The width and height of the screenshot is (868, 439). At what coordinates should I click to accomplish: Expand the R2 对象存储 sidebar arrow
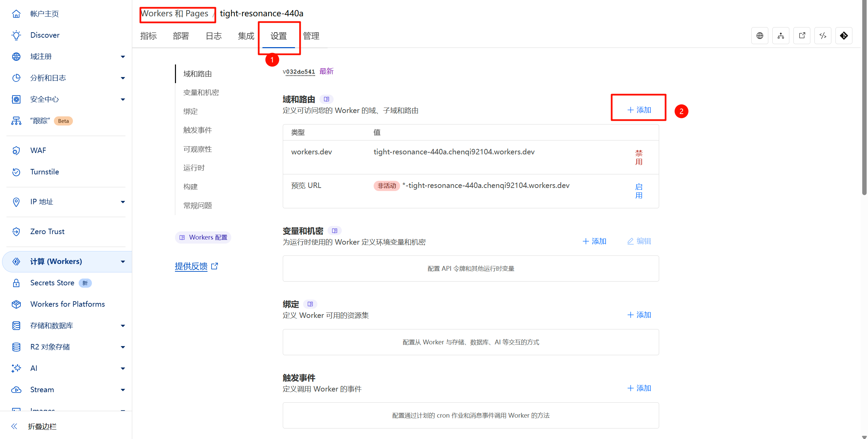point(123,347)
